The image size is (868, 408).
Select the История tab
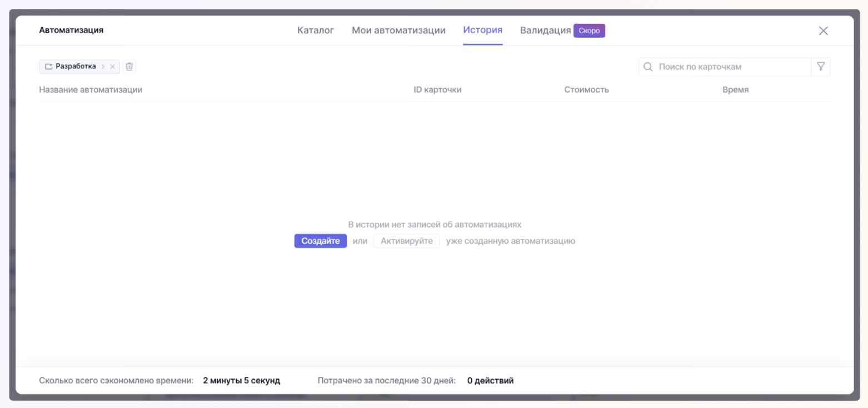482,30
